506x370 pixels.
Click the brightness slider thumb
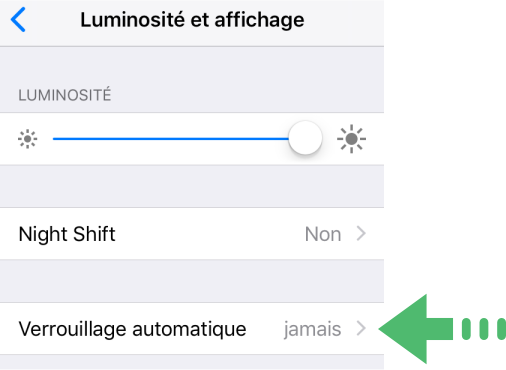pos(305,138)
